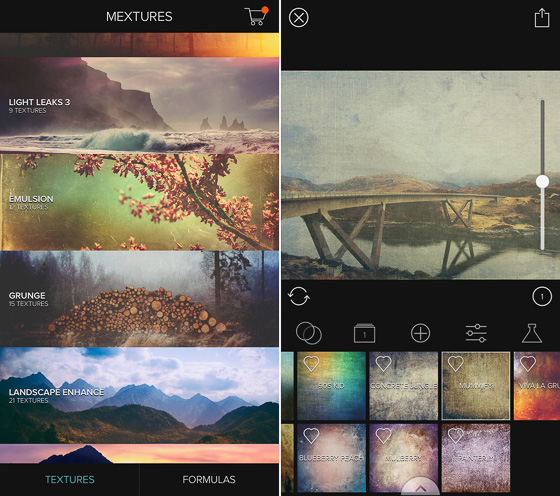Favorite the Concrete Jungle texture heart
Viewport: 560px width, 496px height.
383,364
